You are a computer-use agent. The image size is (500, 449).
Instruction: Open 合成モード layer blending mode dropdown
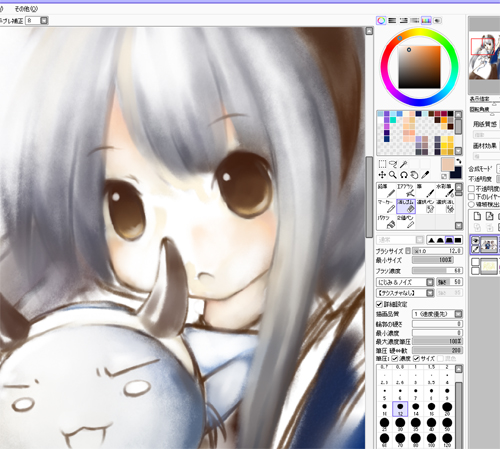point(498,169)
